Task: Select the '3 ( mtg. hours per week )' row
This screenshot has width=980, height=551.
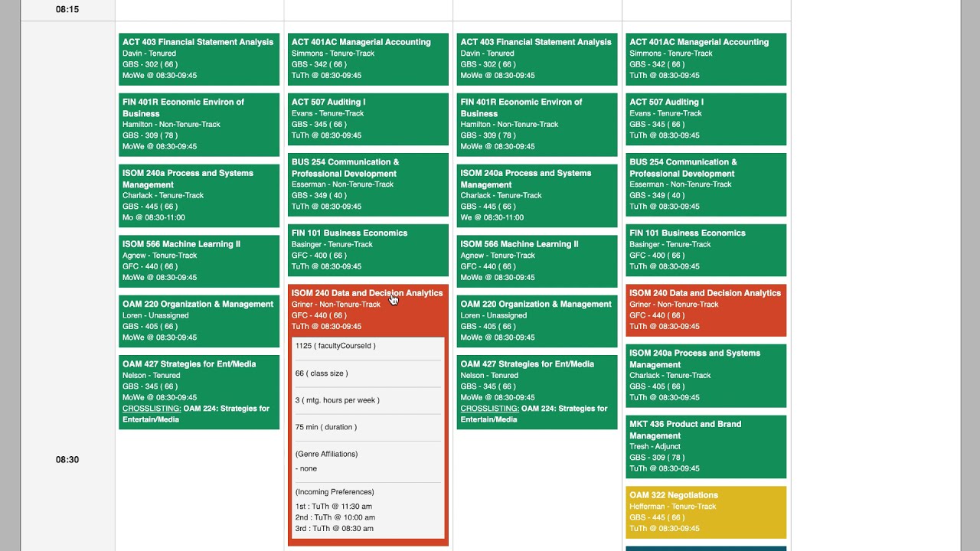Action: [368, 400]
